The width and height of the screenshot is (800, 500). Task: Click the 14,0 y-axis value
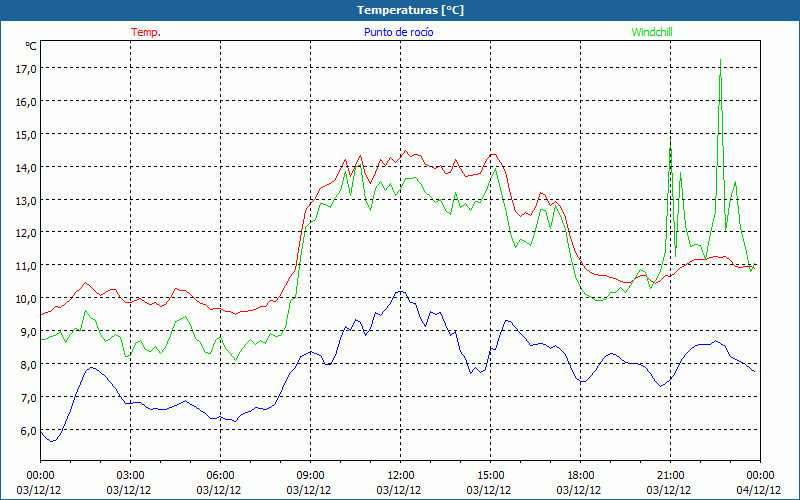click(26, 167)
